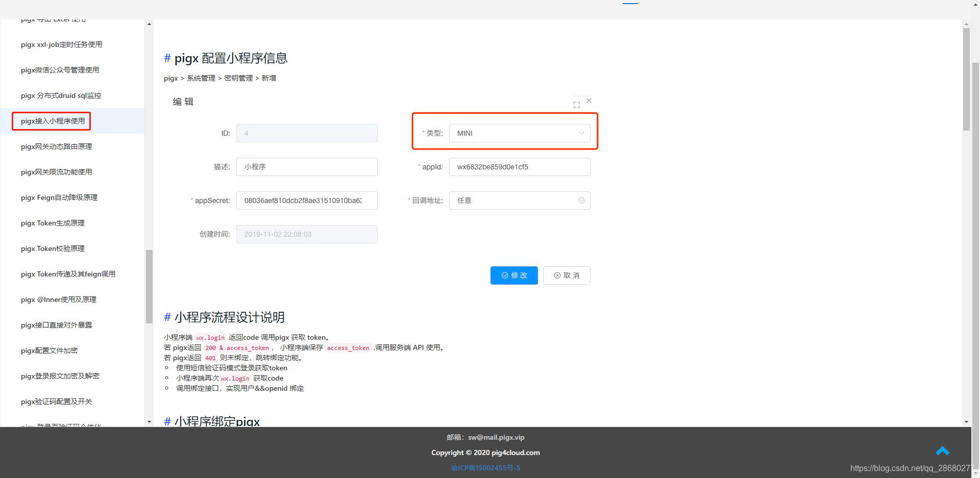Screen dimensions: 980x478
Task: Click the 200 & access_token code snippet
Action: (x=237, y=348)
